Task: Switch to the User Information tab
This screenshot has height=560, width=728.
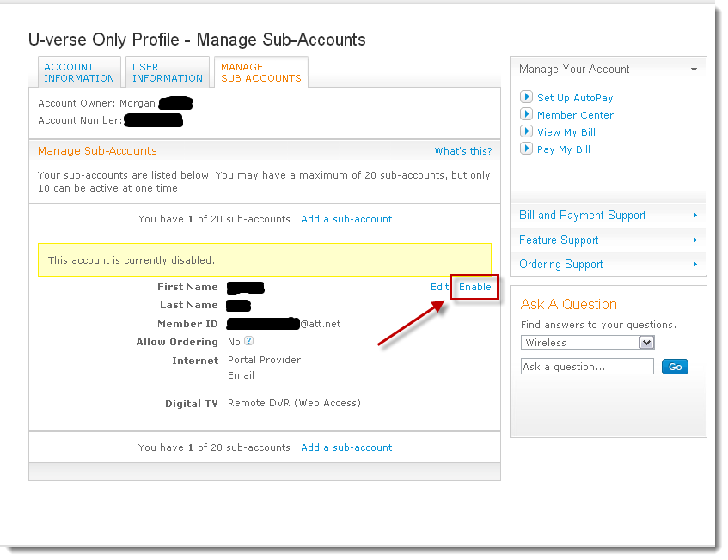Action: point(167,72)
